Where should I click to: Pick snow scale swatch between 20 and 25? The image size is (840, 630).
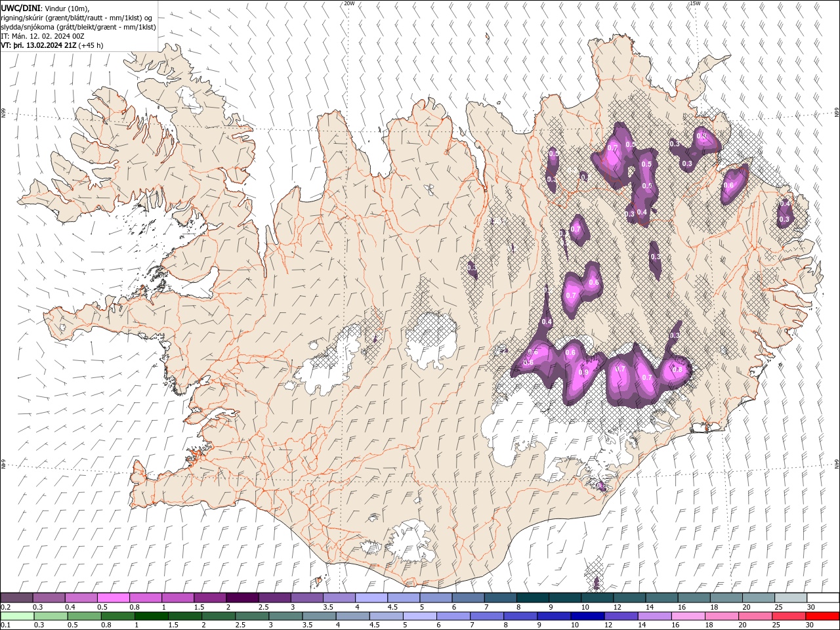point(759,598)
